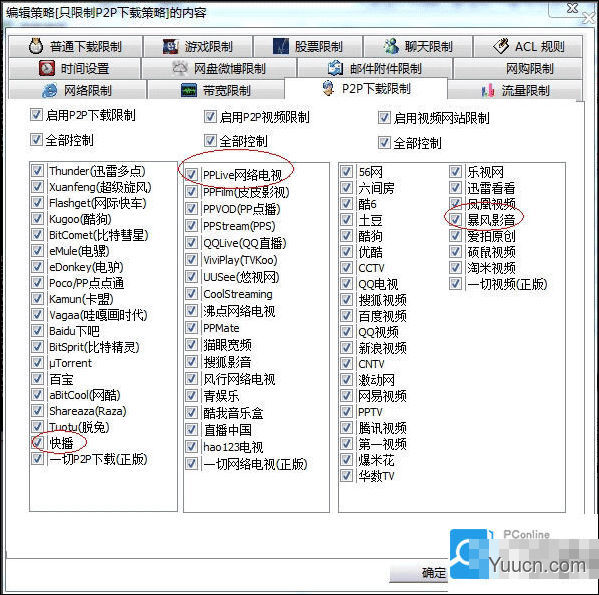Click the game icon on 游戏限制 tab
The width and height of the screenshot is (599, 595).
[171, 47]
